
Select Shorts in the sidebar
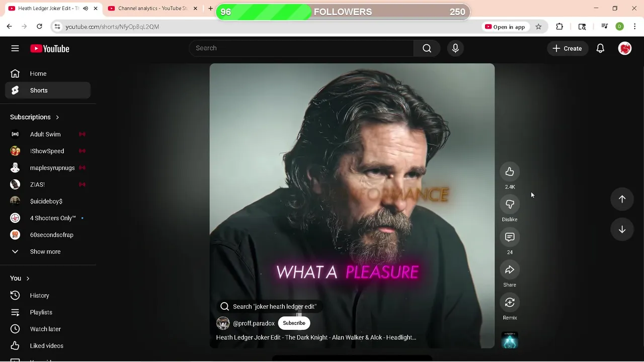(48, 90)
